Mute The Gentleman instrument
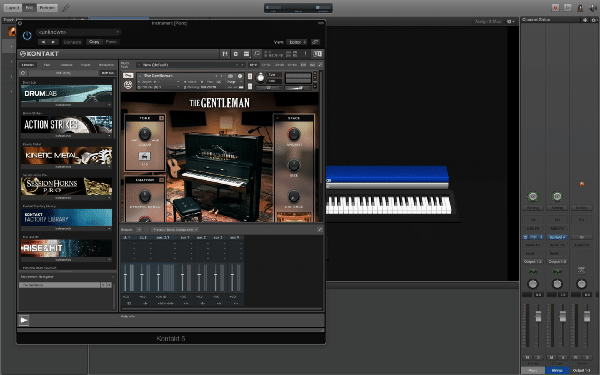The width and height of the screenshot is (600, 375). [250, 86]
